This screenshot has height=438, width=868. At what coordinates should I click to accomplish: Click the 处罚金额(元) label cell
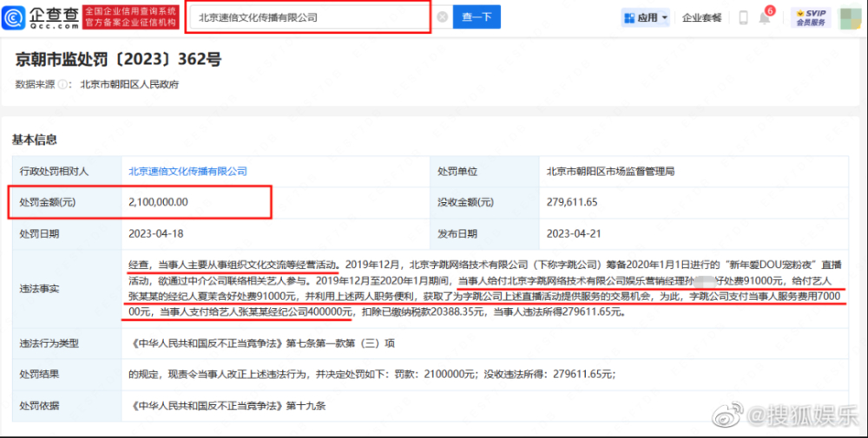(x=67, y=202)
